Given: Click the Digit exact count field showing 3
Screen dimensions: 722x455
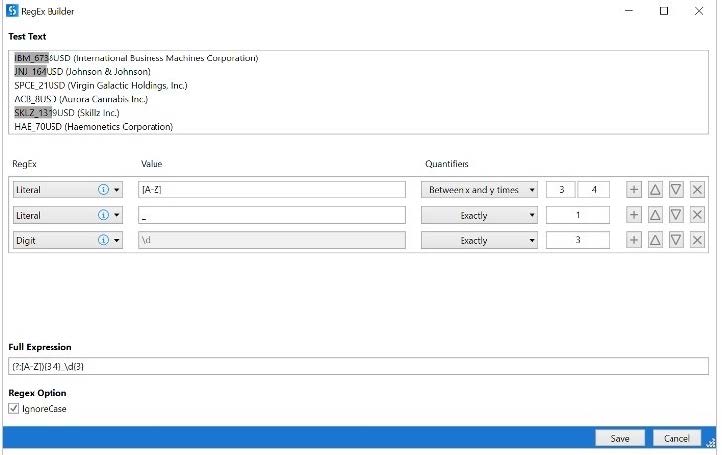Looking at the screenshot, I should [578, 240].
